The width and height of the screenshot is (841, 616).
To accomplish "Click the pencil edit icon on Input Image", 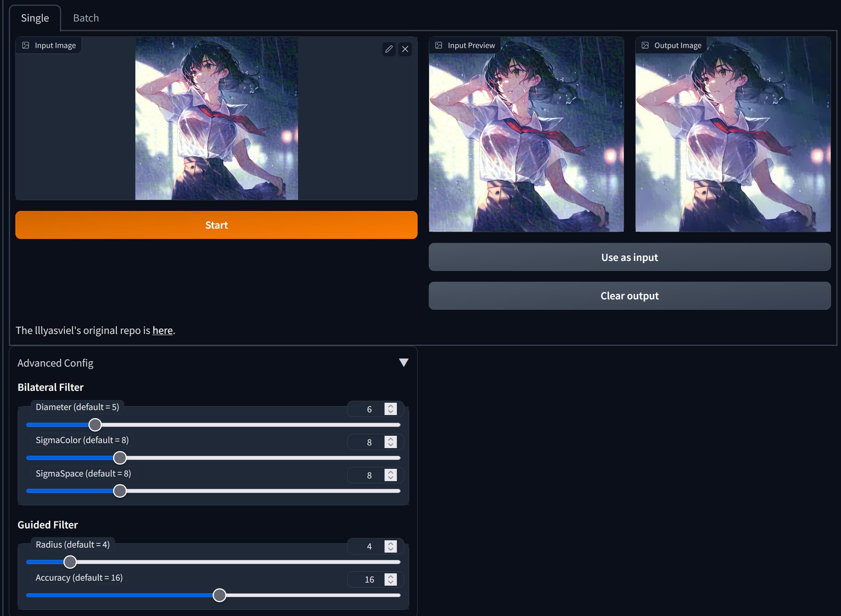I will click(389, 49).
